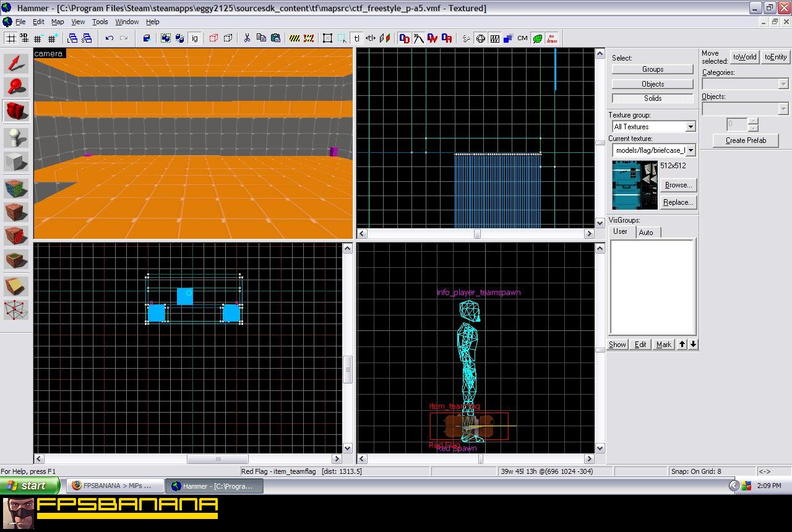Click the VisGroups move up arrow
Screen dimensions: 792x532
pyautogui.click(x=682, y=345)
